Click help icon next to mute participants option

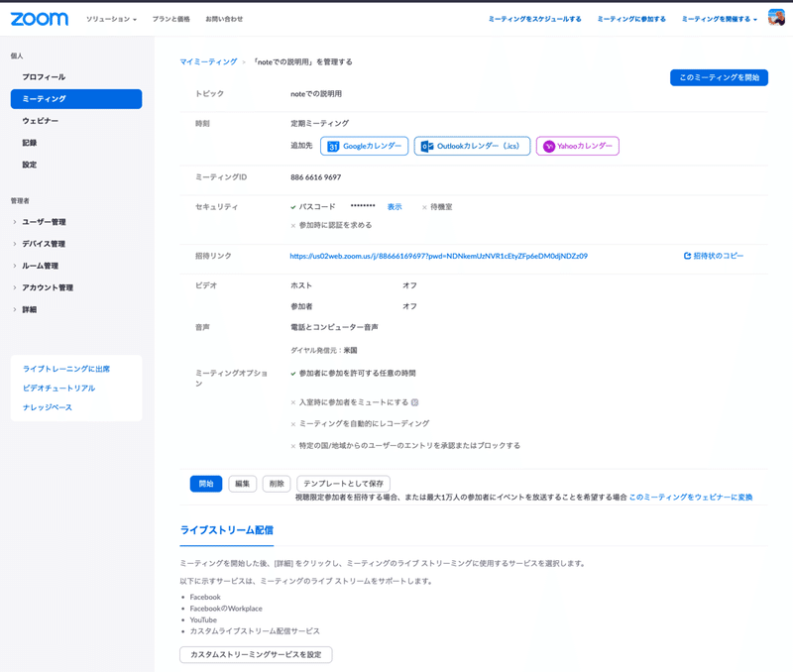click(414, 402)
